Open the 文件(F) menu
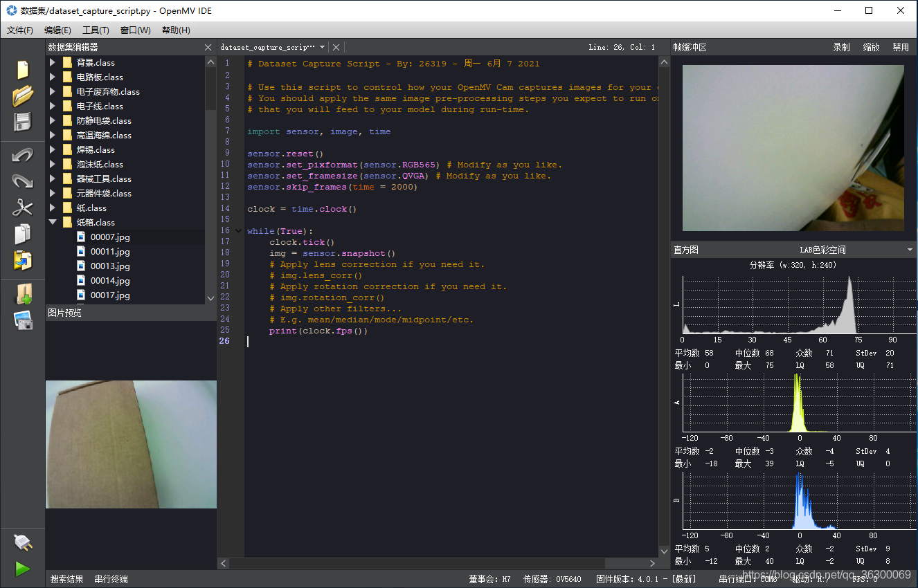This screenshot has width=918, height=588. pyautogui.click(x=20, y=30)
